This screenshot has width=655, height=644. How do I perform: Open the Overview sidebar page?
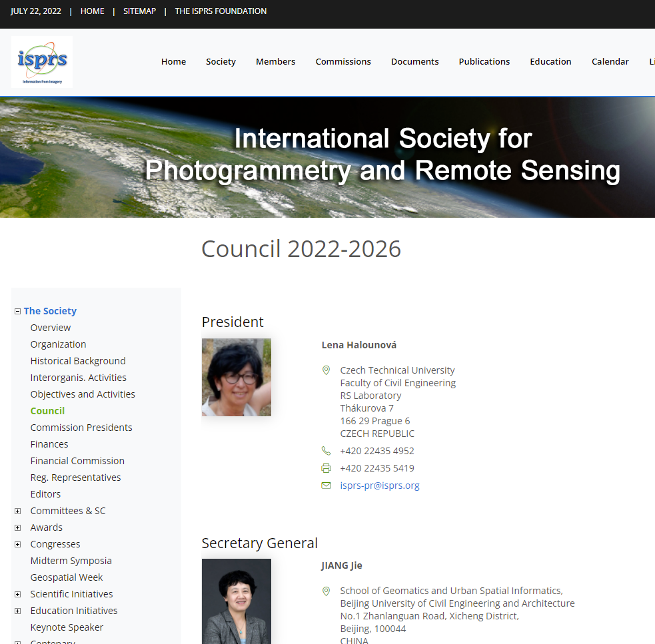51,328
